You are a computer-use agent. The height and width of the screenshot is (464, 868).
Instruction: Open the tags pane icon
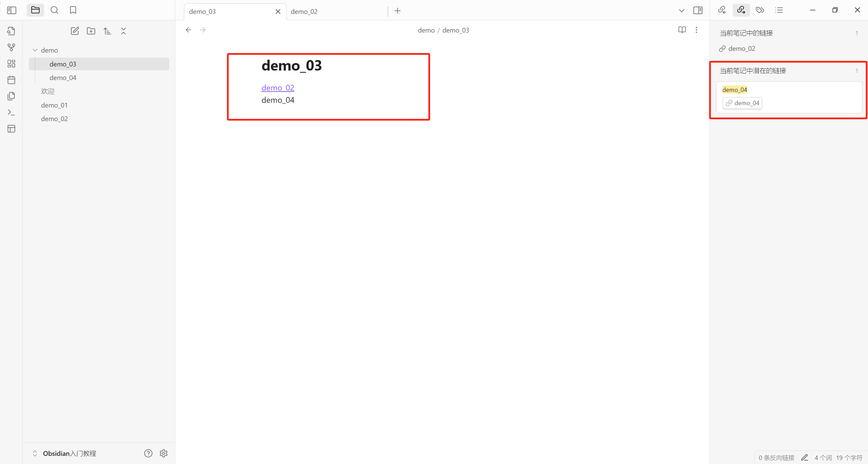[760, 10]
